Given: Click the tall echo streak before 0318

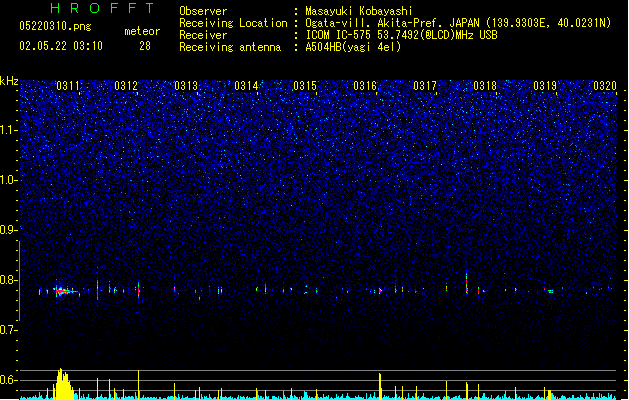Looking at the screenshot, I should click(467, 283).
